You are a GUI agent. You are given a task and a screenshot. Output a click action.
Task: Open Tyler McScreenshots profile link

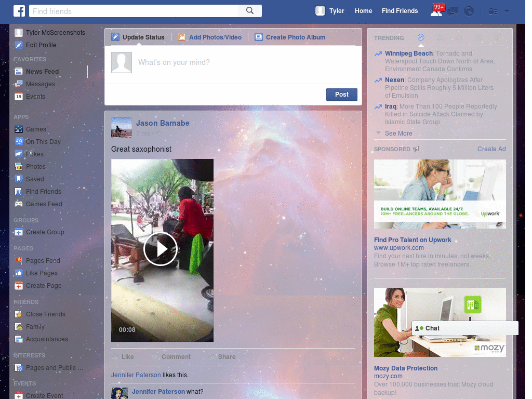(x=55, y=33)
